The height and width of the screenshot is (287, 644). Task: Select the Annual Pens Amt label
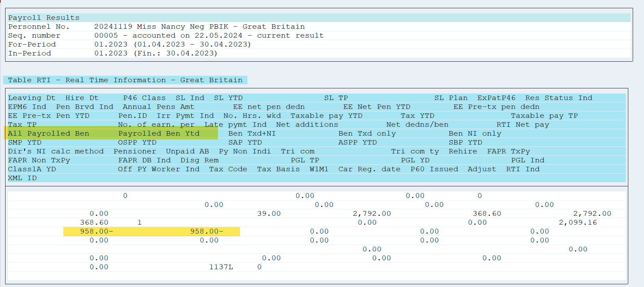click(158, 107)
